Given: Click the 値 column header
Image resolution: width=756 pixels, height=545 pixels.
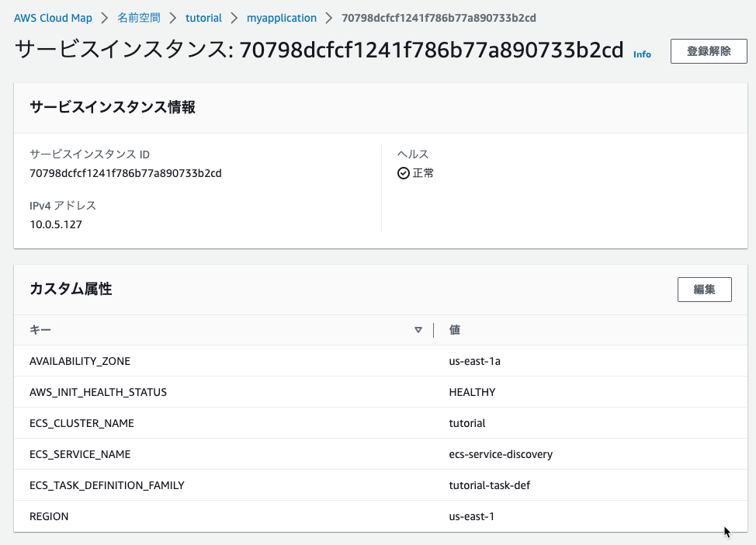Looking at the screenshot, I should [455, 330].
